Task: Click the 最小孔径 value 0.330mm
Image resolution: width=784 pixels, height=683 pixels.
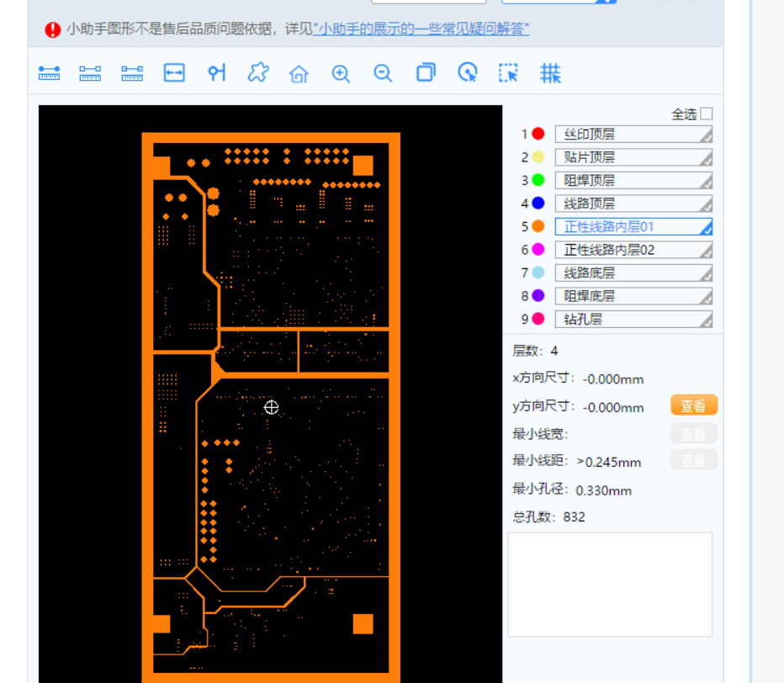Action: (x=603, y=491)
